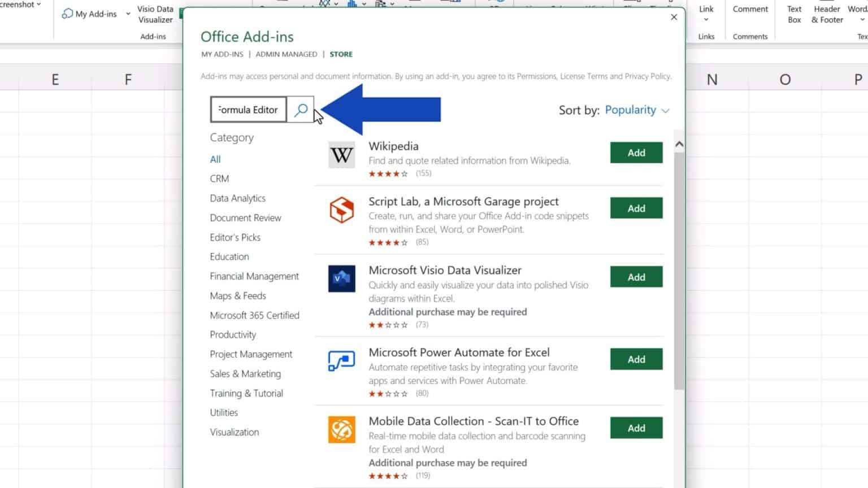Open the Header & Footer tool
The width and height of the screenshot is (868, 488).
[826, 14]
